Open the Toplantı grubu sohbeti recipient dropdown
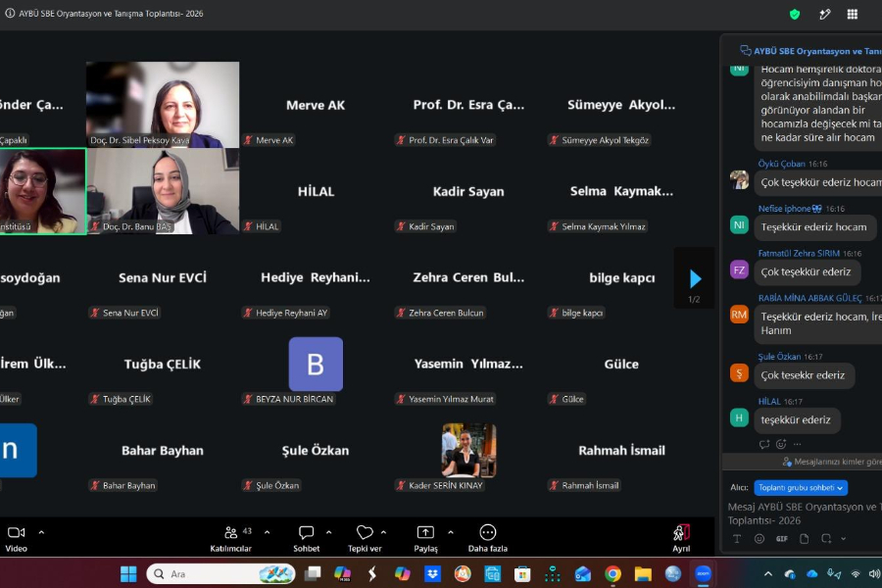Viewport: 882px width, 588px height. pos(801,487)
